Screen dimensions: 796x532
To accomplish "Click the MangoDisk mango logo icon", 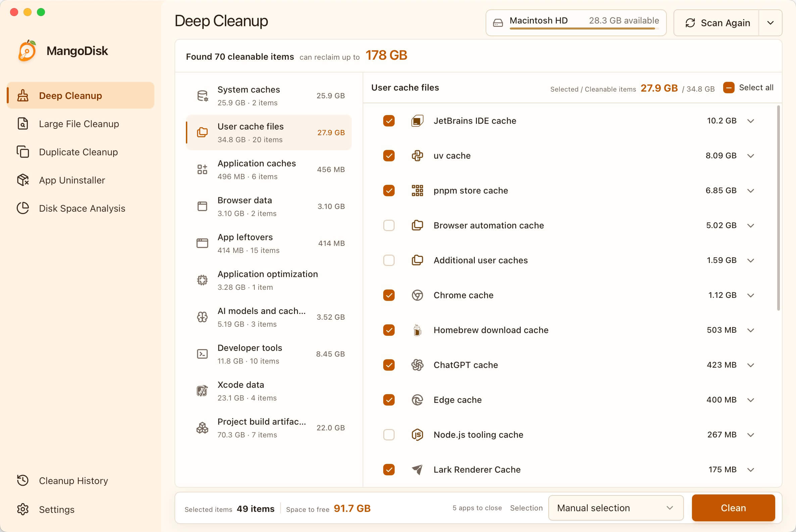I will pyautogui.click(x=27, y=51).
